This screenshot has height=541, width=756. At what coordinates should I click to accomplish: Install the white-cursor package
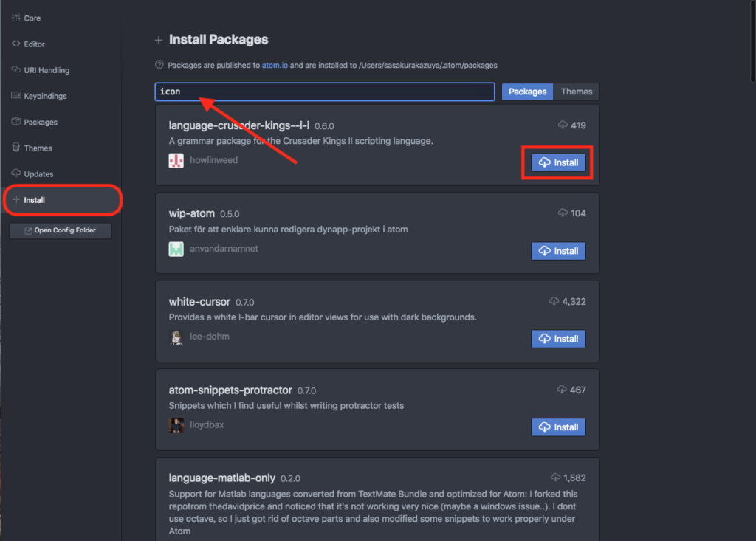pyautogui.click(x=558, y=339)
